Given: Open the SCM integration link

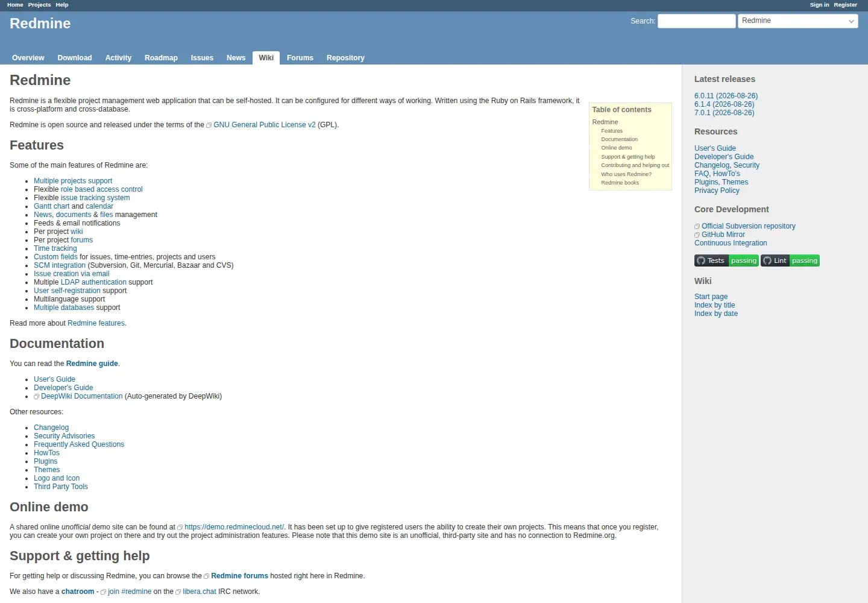Looking at the screenshot, I should click(60, 265).
